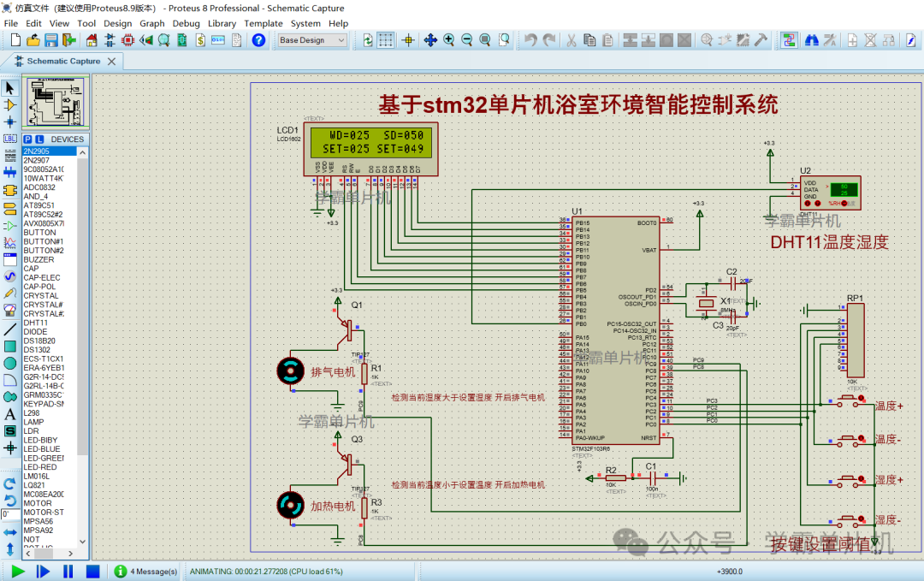
Task: Click the Copy to clipboard icon
Action: pyautogui.click(x=589, y=40)
